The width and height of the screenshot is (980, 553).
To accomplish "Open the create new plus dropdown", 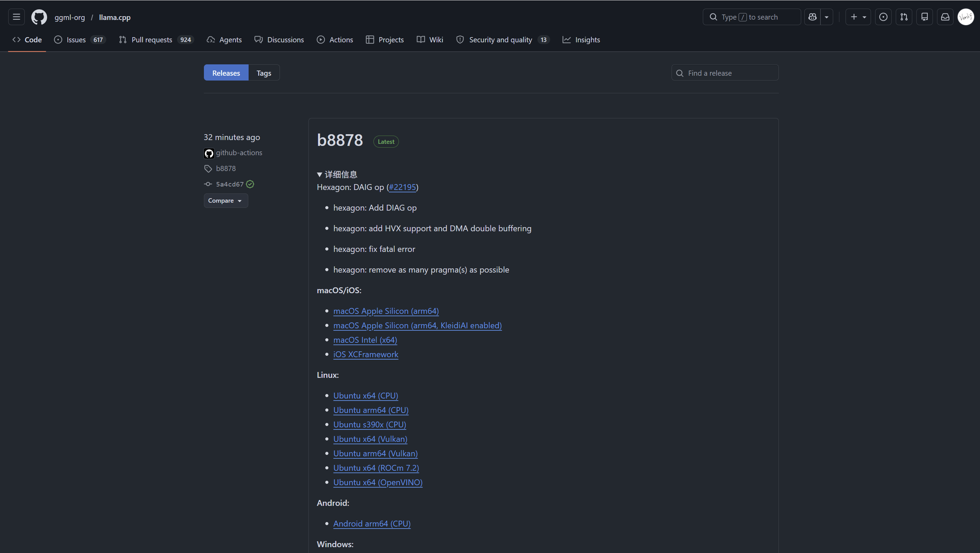I will coord(858,17).
